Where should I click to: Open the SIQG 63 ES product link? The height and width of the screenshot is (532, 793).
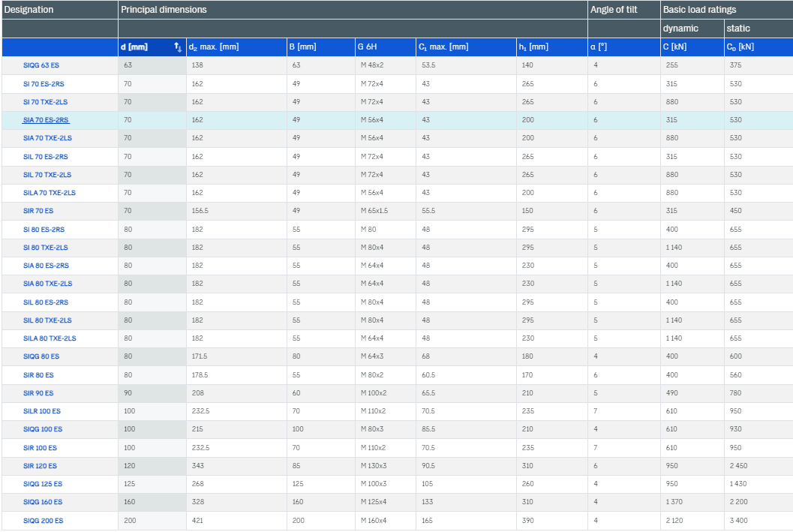tap(41, 65)
